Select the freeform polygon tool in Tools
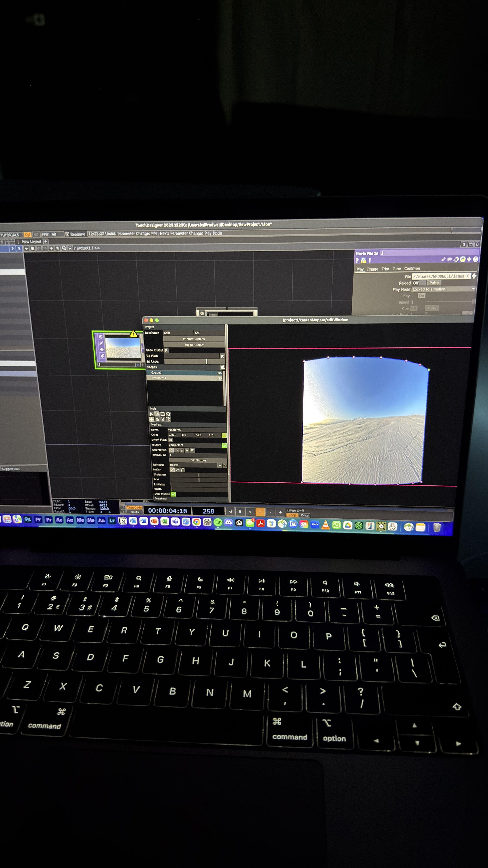 coord(168,414)
